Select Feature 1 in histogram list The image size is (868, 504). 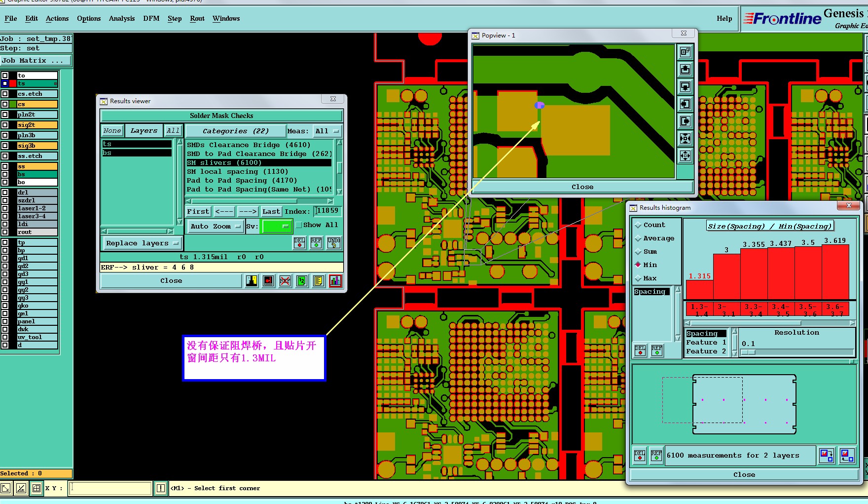pos(706,343)
